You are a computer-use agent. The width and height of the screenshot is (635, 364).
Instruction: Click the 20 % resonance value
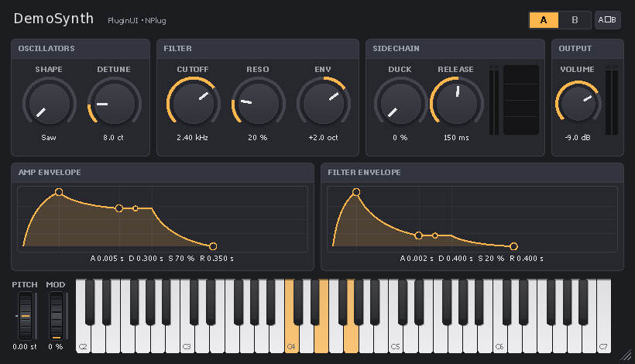258,138
